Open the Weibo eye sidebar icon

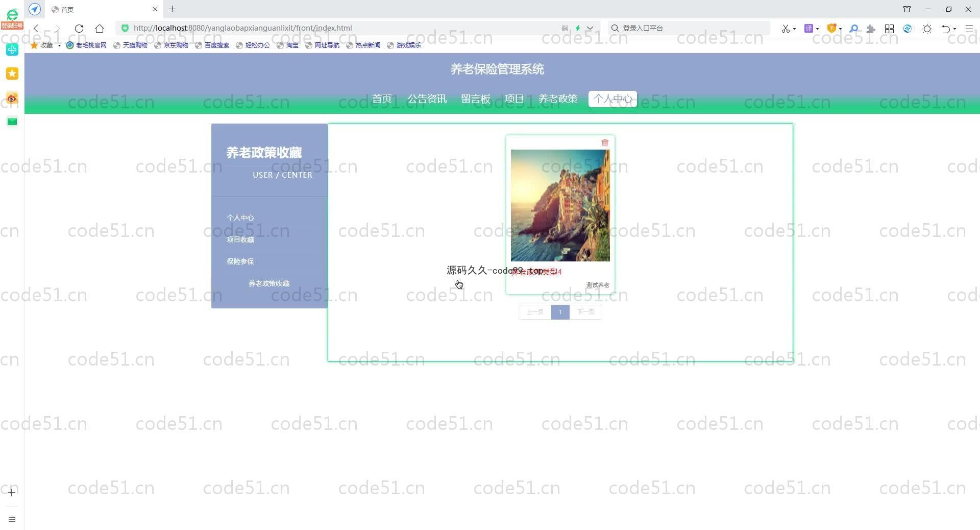tap(12, 98)
